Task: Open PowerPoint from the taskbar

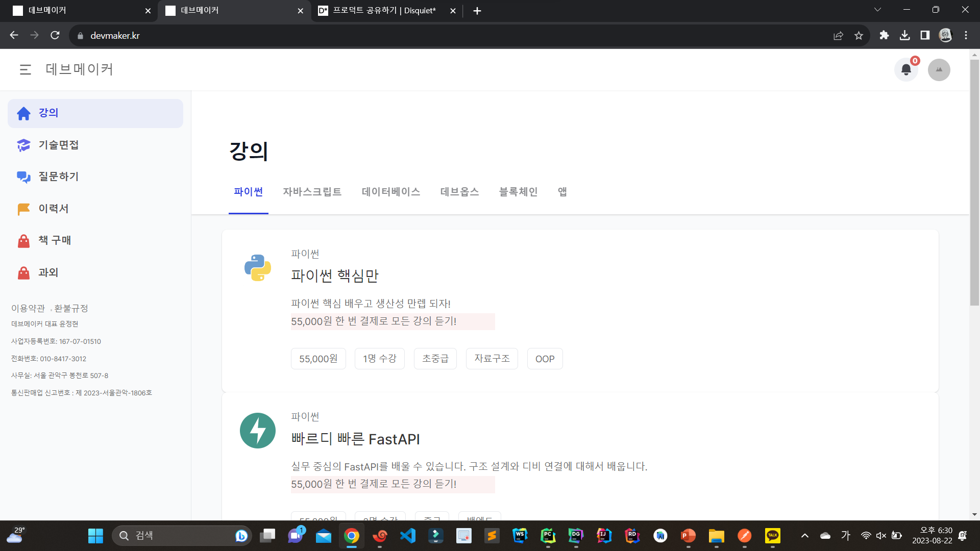Action: (x=688, y=536)
